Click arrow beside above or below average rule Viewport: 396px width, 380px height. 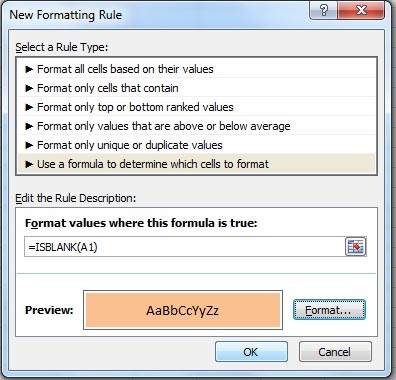[29, 126]
